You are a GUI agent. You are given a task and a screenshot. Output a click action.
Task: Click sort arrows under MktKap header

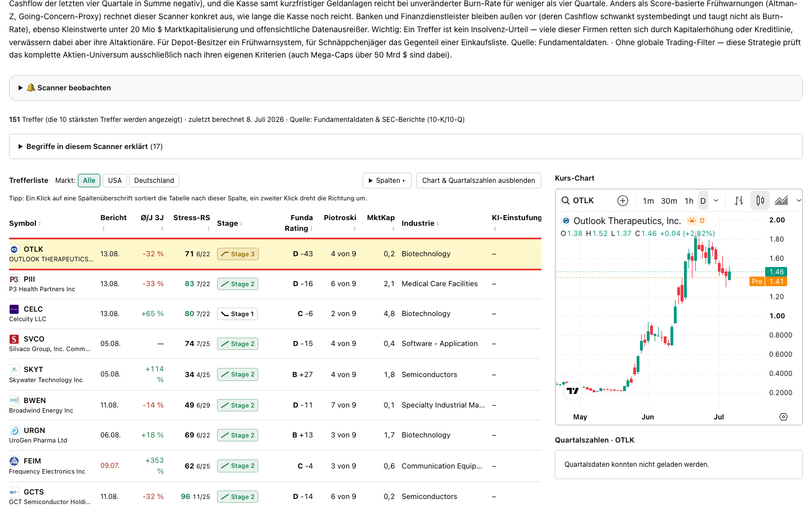pyautogui.click(x=393, y=229)
